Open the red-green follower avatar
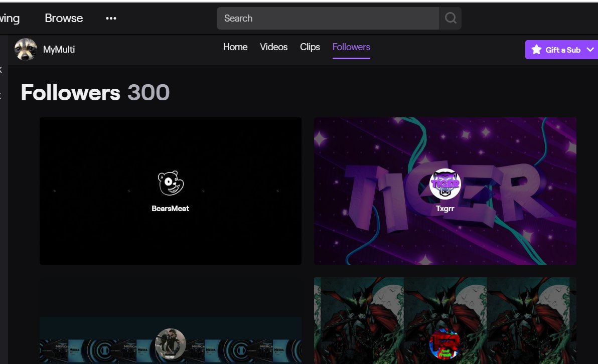Screen dimensions: 598x364 coord(445,344)
